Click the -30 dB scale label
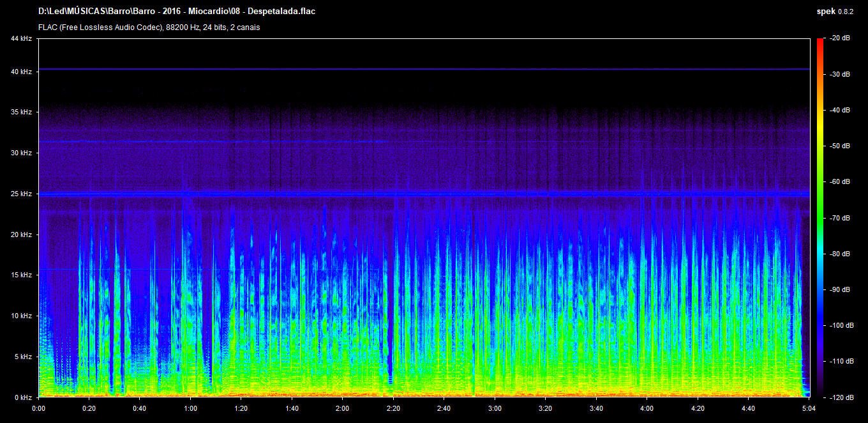868x423 pixels. [x=839, y=74]
